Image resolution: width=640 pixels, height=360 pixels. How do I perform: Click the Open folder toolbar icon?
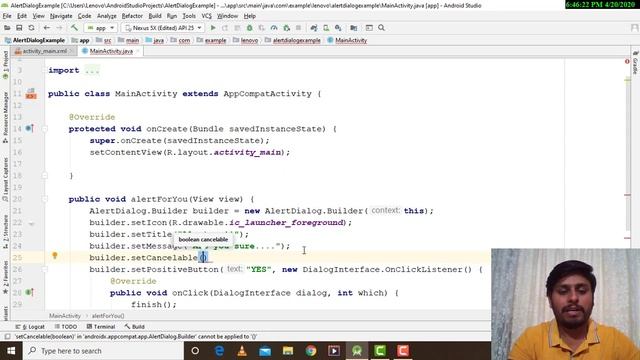coord(7,28)
